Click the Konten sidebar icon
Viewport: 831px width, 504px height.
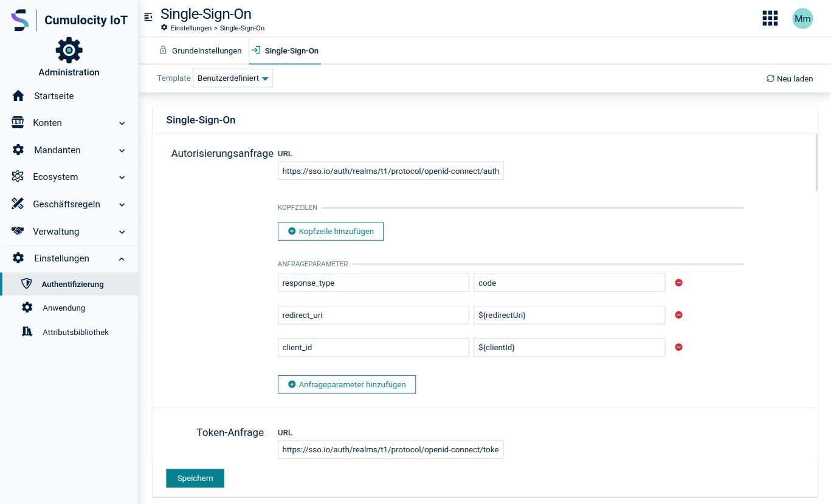pyautogui.click(x=18, y=122)
